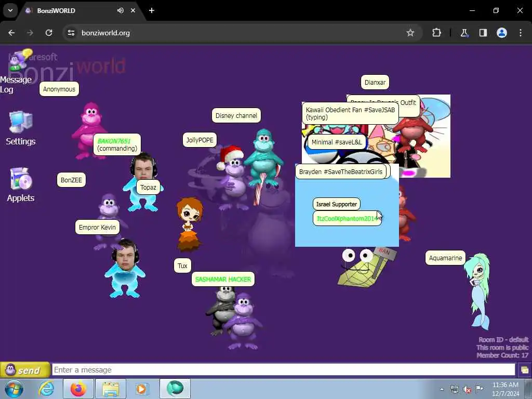Open the Applets desktop icon

[21, 185]
